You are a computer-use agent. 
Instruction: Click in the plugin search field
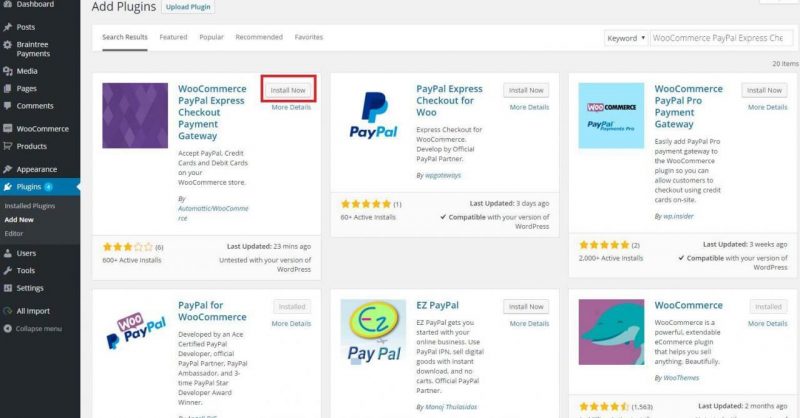721,38
